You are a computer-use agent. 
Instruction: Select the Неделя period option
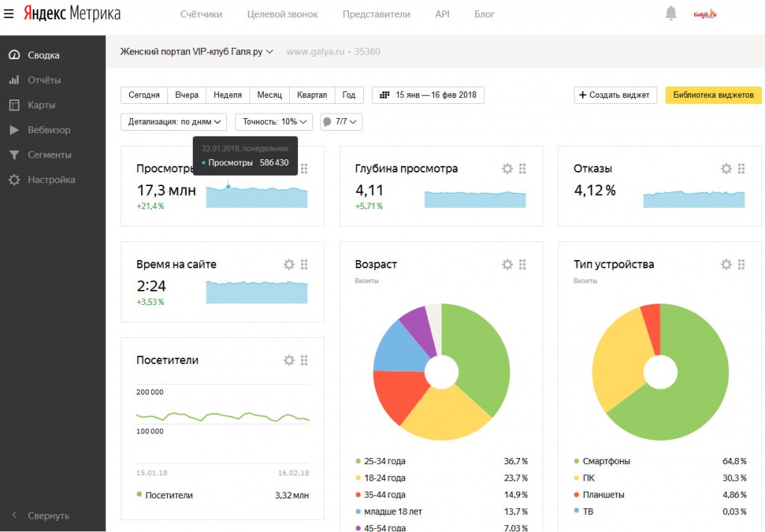click(x=227, y=95)
